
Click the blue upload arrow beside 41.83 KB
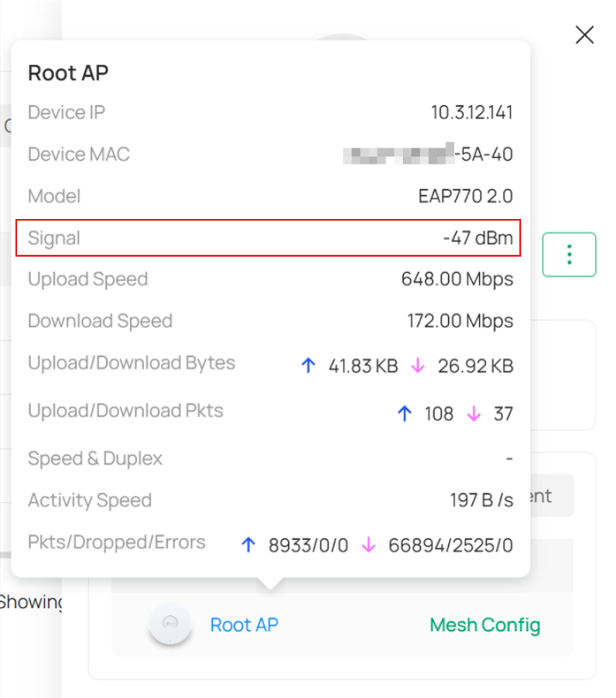point(309,365)
